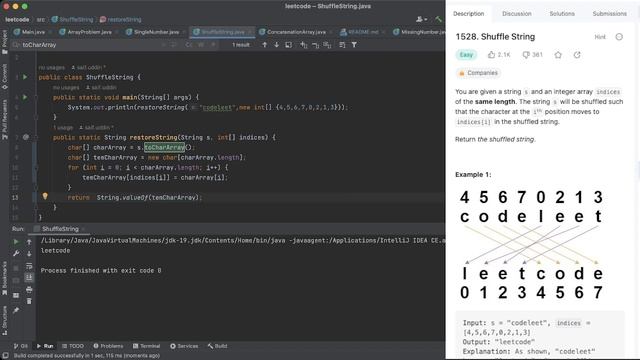
Task: Switch to MissingNumber.java editor tab
Action: [x=420, y=32]
